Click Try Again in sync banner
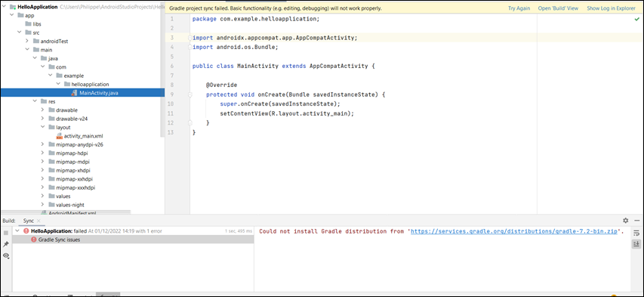644x297 pixels. pyautogui.click(x=519, y=8)
